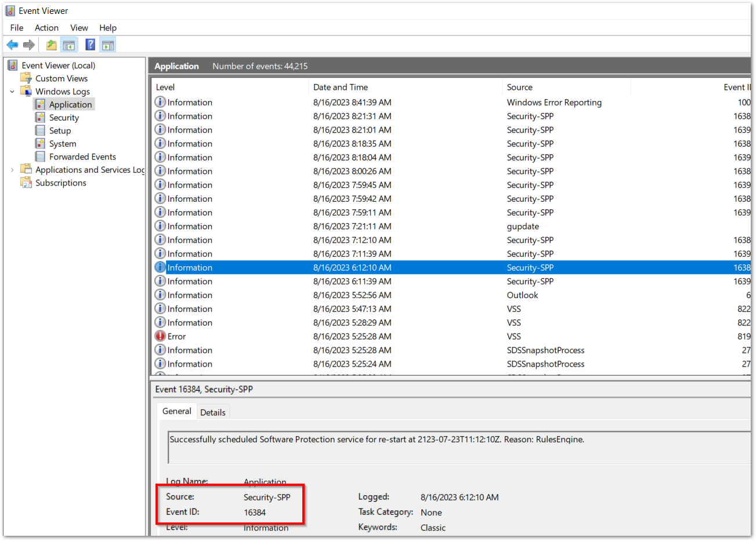Click the Custom Views folder icon
Image resolution: width=756 pixels, height=541 pixels.
tap(26, 78)
